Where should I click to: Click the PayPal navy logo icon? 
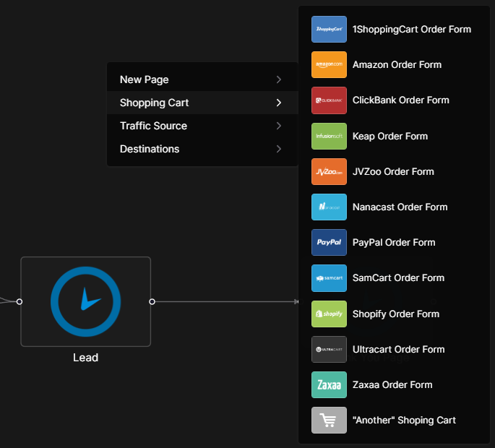click(329, 242)
